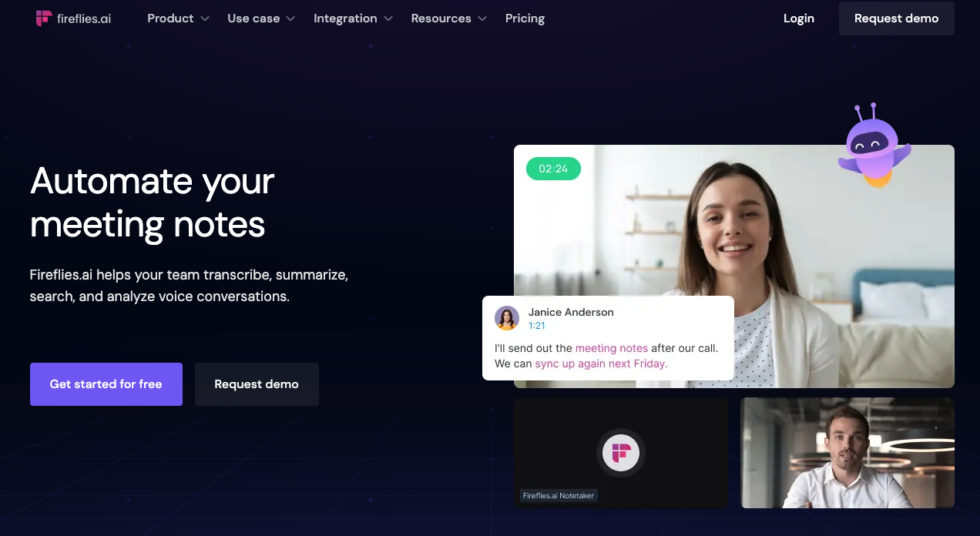
Task: Expand the Resources dropdown chevron
Action: pyautogui.click(x=482, y=18)
